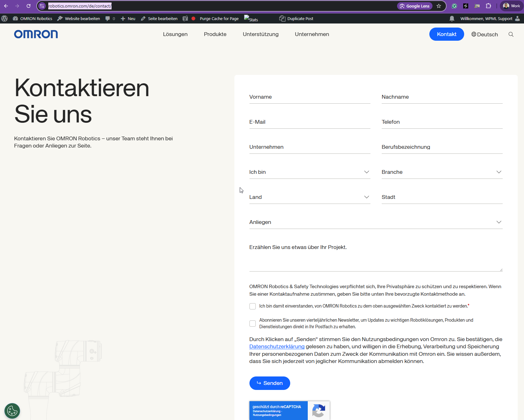Open reCAPTCHA Nutzungsbedingungen link
The width and height of the screenshot is (524, 420).
pos(267,415)
